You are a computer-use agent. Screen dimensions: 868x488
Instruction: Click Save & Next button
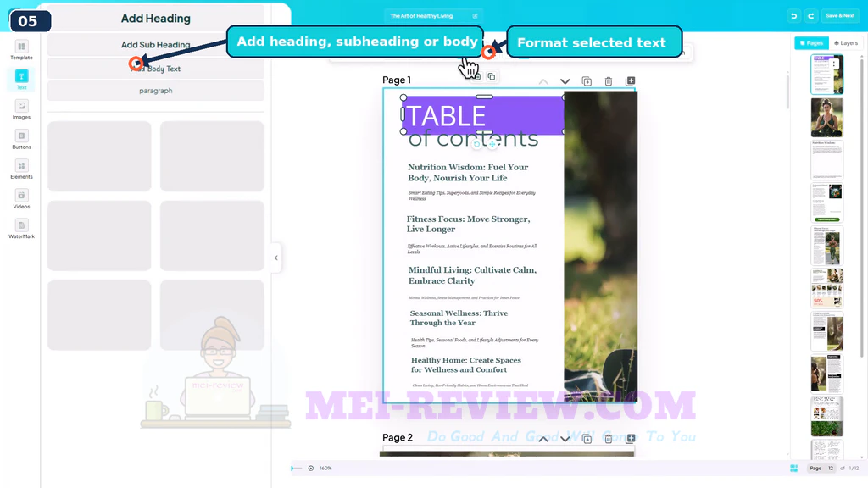(x=840, y=16)
